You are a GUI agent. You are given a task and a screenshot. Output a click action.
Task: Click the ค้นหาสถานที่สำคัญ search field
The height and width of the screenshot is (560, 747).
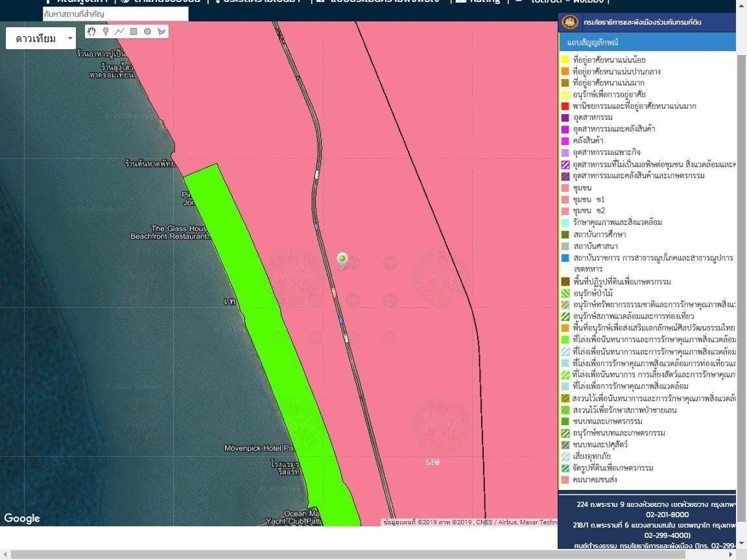pyautogui.click(x=115, y=14)
